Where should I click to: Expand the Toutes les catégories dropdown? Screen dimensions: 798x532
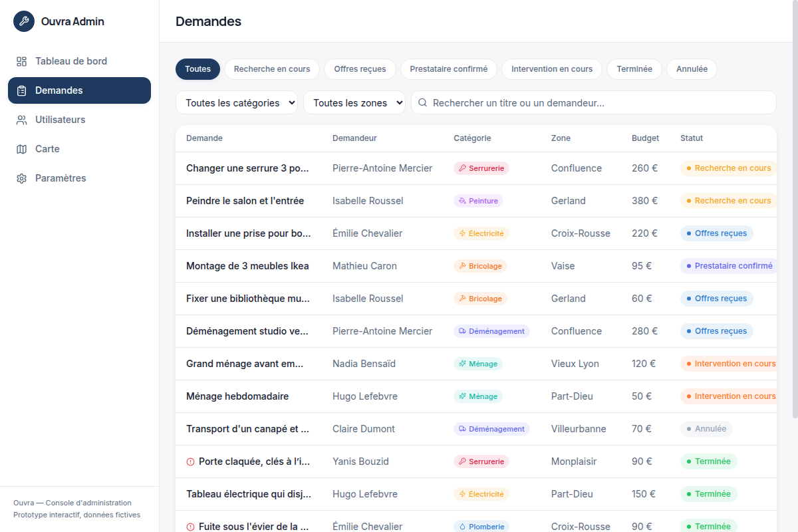click(x=237, y=102)
